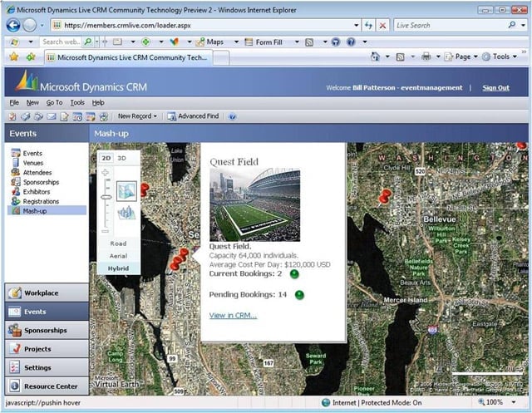Open the address bar history dropdown arrow
This screenshot has height=413, width=532.
tap(357, 26)
